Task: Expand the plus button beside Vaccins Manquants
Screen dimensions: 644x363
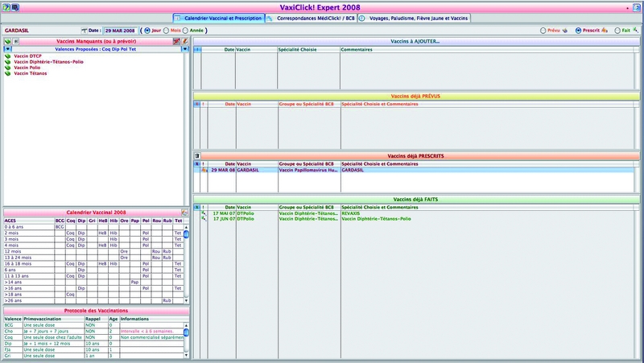Action: 16,40
